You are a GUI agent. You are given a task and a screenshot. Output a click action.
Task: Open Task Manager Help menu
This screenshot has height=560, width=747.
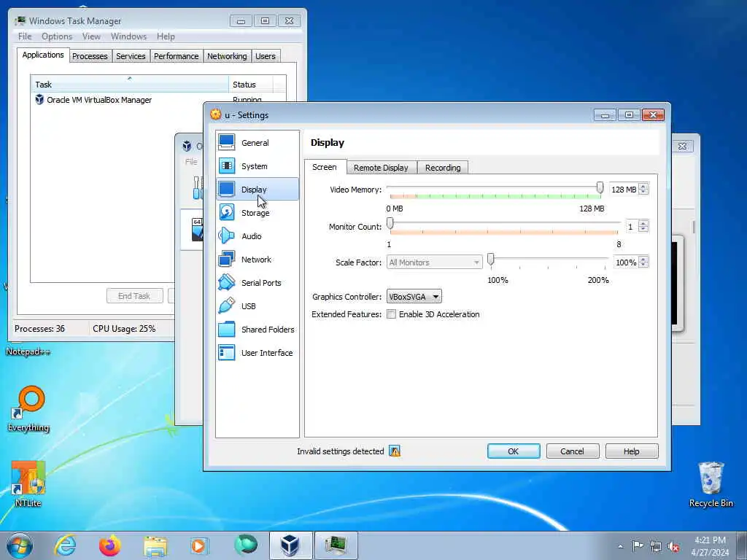[166, 36]
